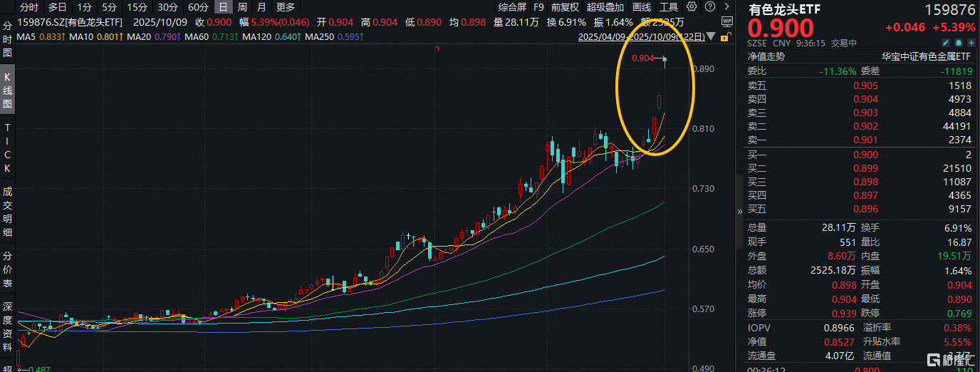This screenshot has width=980, height=372.
Task: Switch to the 周 weekly period tab
Action: pyautogui.click(x=243, y=8)
